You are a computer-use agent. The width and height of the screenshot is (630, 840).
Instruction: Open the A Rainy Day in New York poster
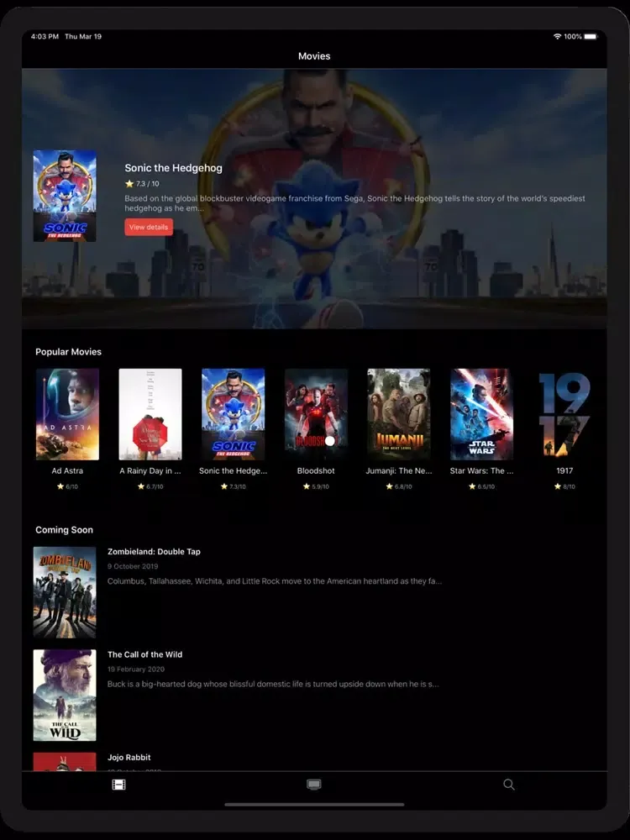(150, 414)
